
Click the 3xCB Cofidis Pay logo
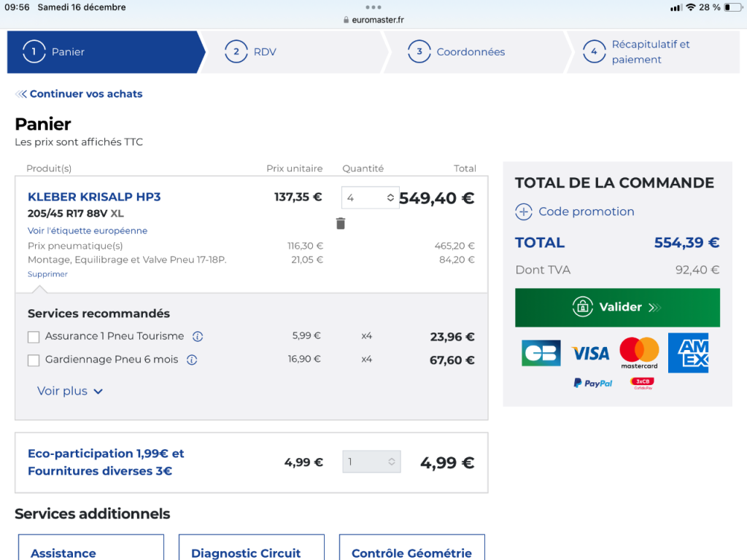click(642, 384)
